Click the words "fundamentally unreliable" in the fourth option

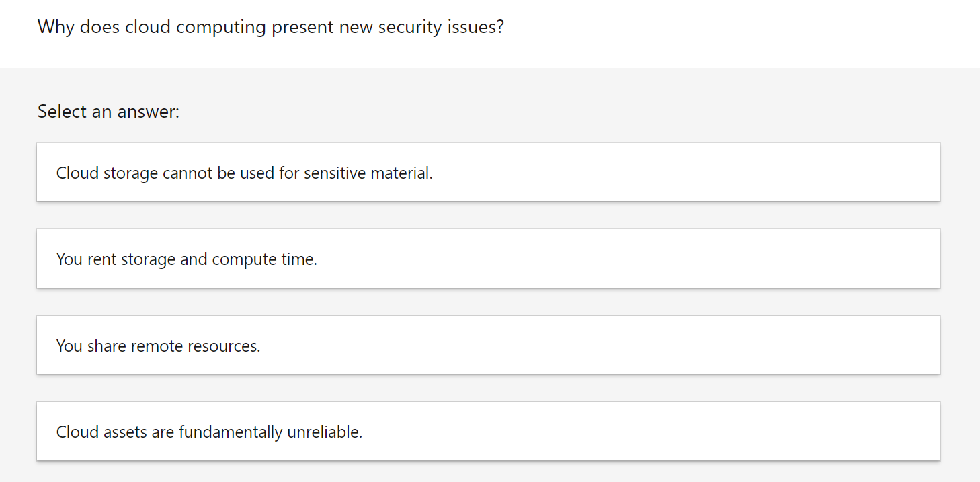(x=270, y=432)
